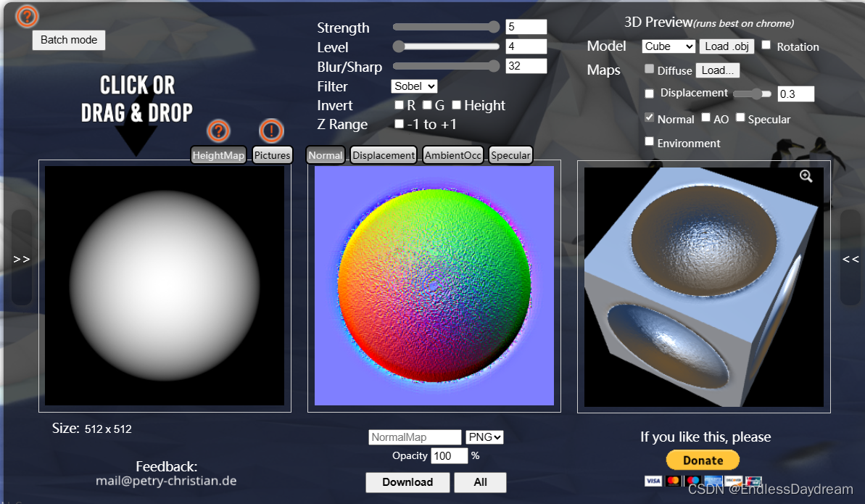
Task: Disable the Normal map checkbox under Maps
Action: tap(648, 118)
